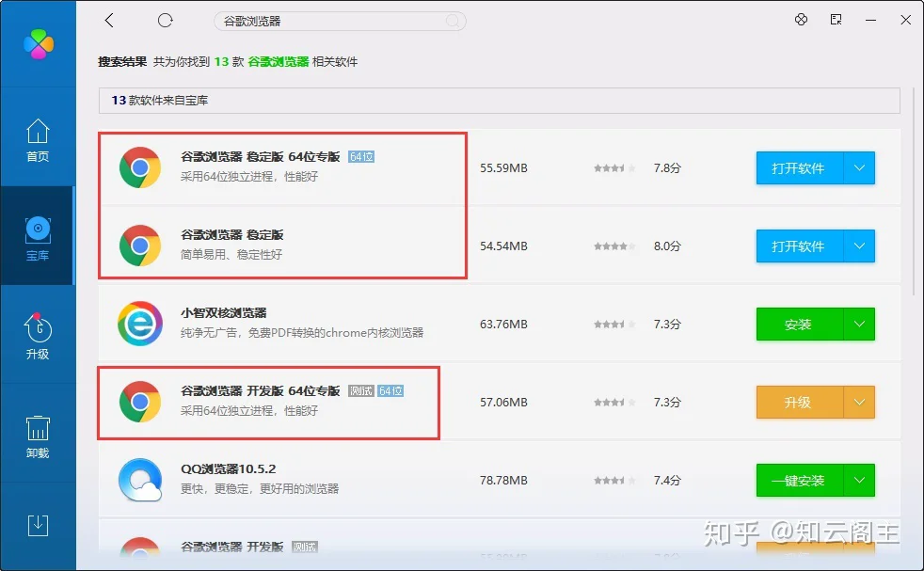
Task: Click star rating for 开发版 64位专版
Action: tap(614, 402)
